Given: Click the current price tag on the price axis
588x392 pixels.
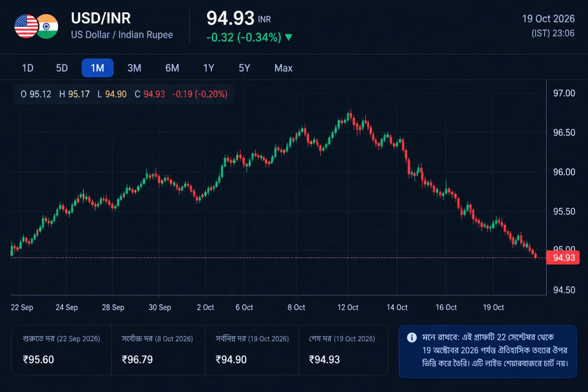Looking at the screenshot, I should 563,257.
